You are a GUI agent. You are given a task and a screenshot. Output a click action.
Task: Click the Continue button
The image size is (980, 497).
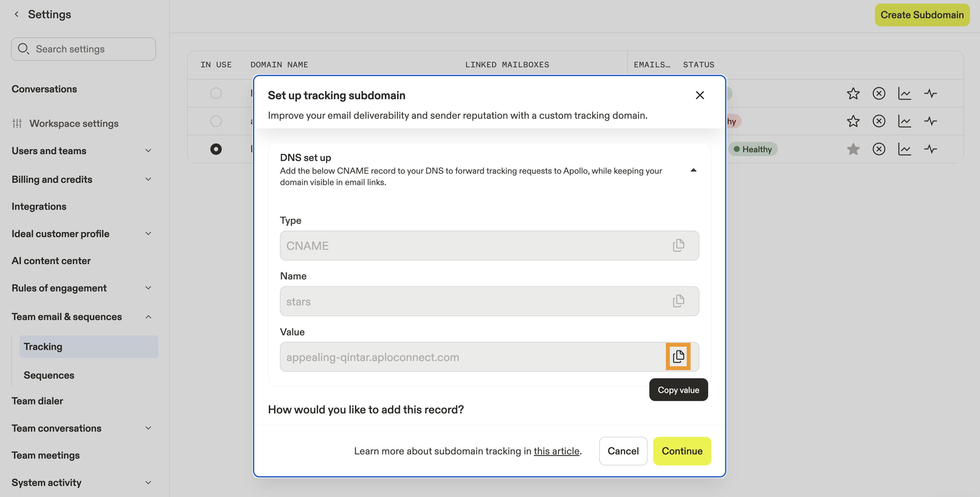click(682, 451)
